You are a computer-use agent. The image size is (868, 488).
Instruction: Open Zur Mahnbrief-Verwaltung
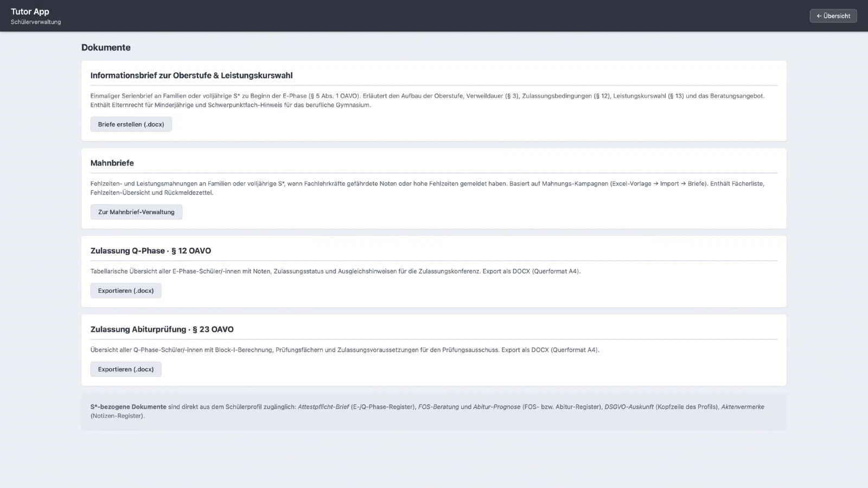click(136, 212)
